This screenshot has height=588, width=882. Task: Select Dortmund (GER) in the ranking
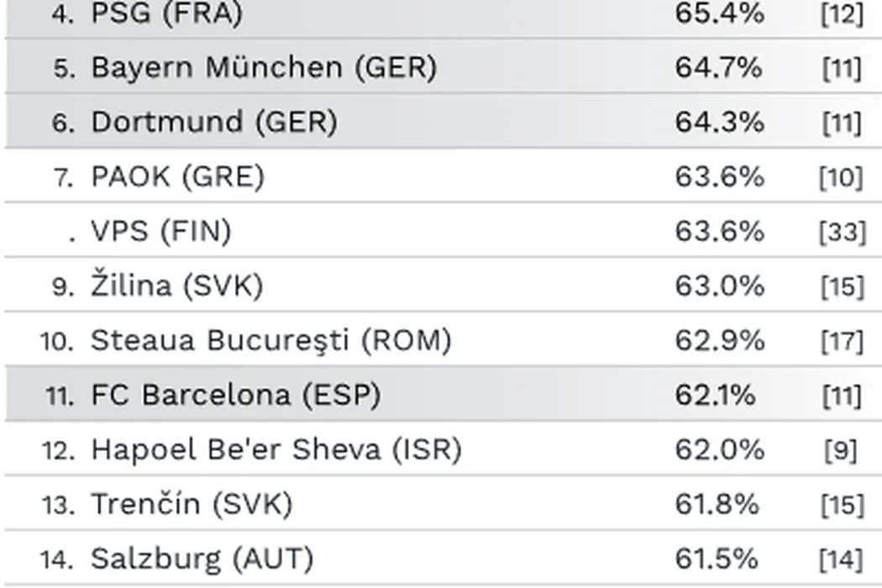click(213, 123)
